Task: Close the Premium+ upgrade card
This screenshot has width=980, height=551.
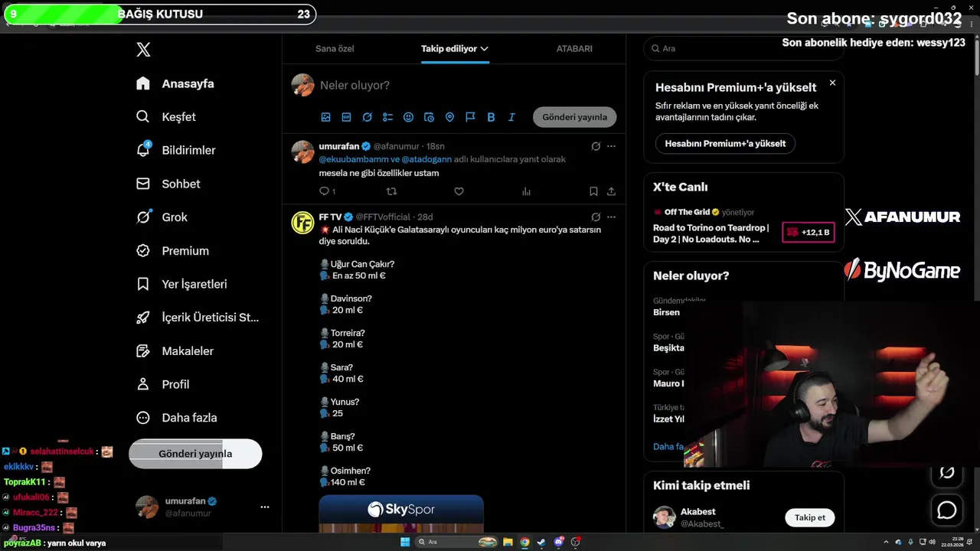Action: click(832, 83)
